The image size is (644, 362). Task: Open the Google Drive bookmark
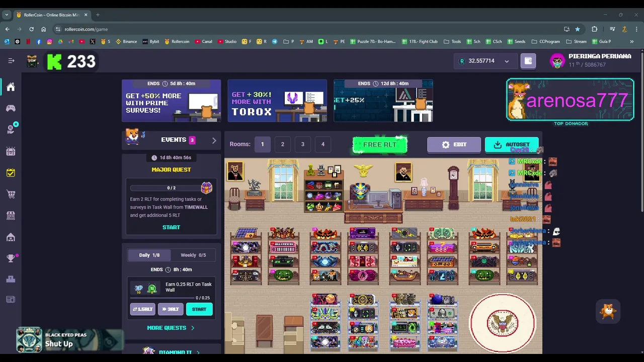(60, 42)
